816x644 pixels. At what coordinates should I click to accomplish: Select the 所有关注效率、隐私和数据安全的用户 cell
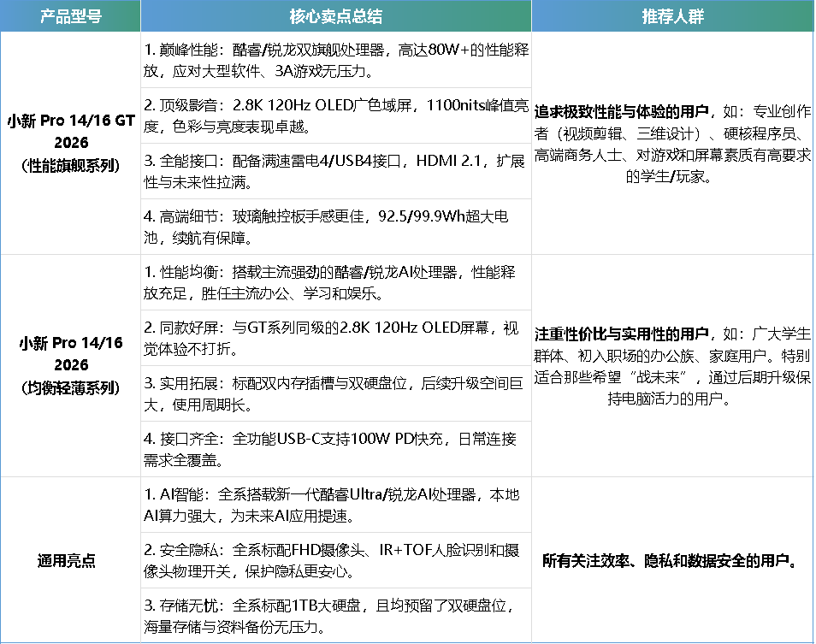click(672, 561)
